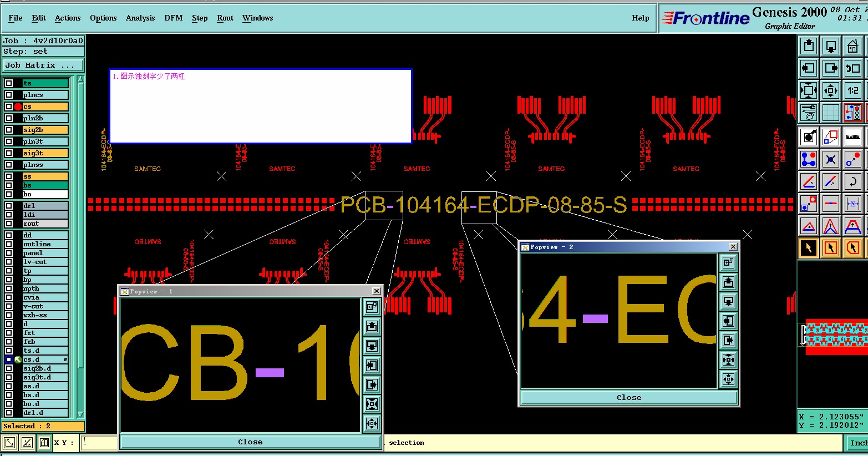Toggle the sig3t layer checkbox
868x456 pixels.
click(9, 153)
